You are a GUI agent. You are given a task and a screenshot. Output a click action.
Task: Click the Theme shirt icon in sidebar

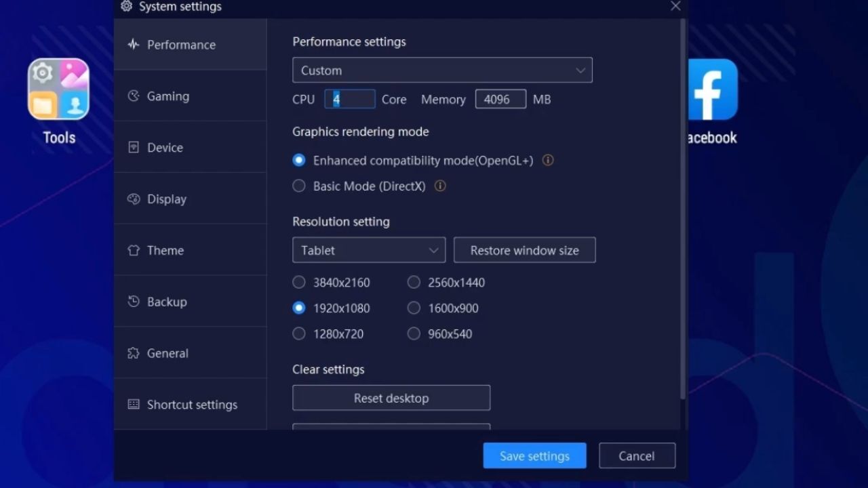(x=134, y=251)
